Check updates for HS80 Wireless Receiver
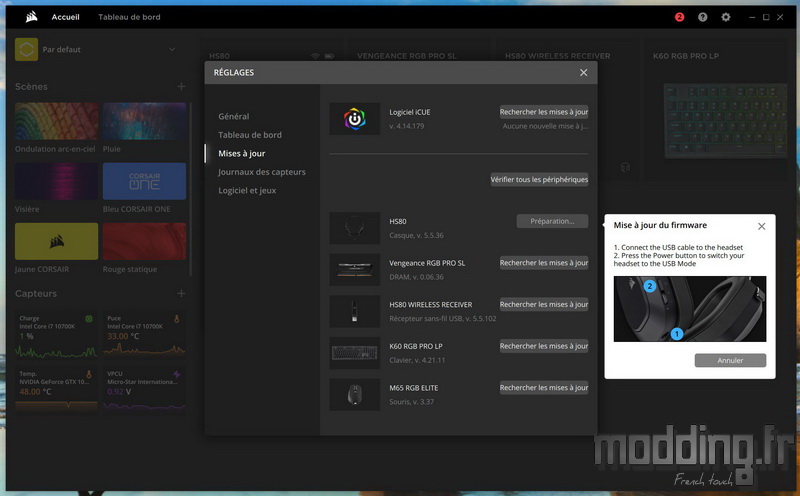The height and width of the screenshot is (496, 800). (x=544, y=304)
